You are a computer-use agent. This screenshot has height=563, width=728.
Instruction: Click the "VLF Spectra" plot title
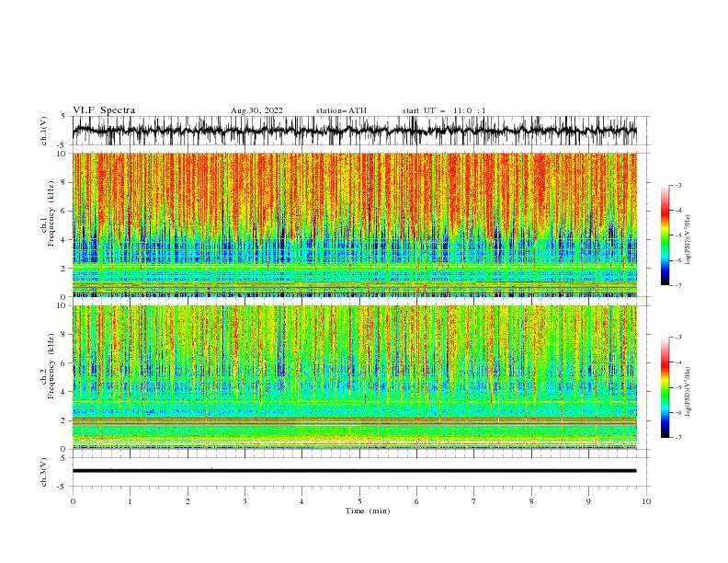pos(104,110)
